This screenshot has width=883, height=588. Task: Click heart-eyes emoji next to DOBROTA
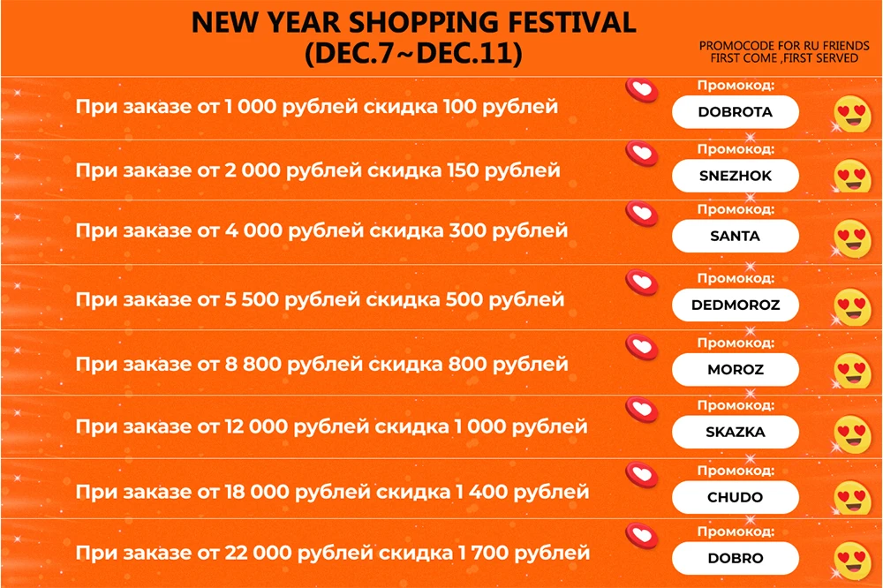pos(852,114)
